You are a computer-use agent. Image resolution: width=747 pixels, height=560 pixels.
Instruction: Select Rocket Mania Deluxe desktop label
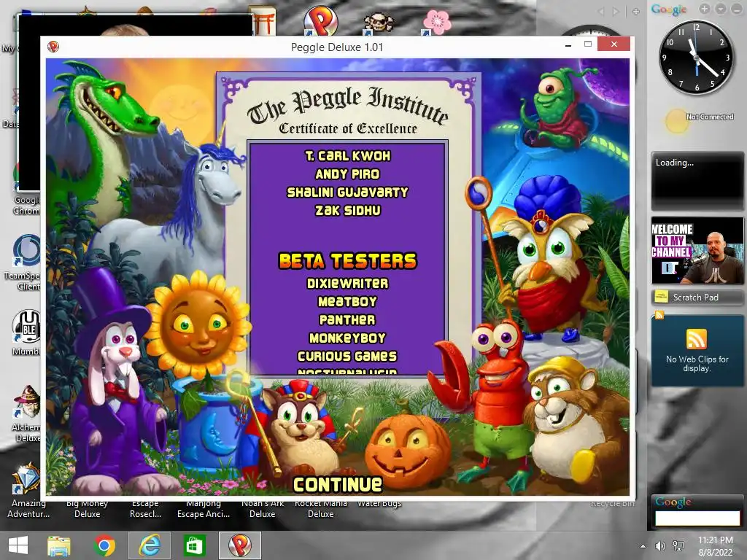[321, 509]
